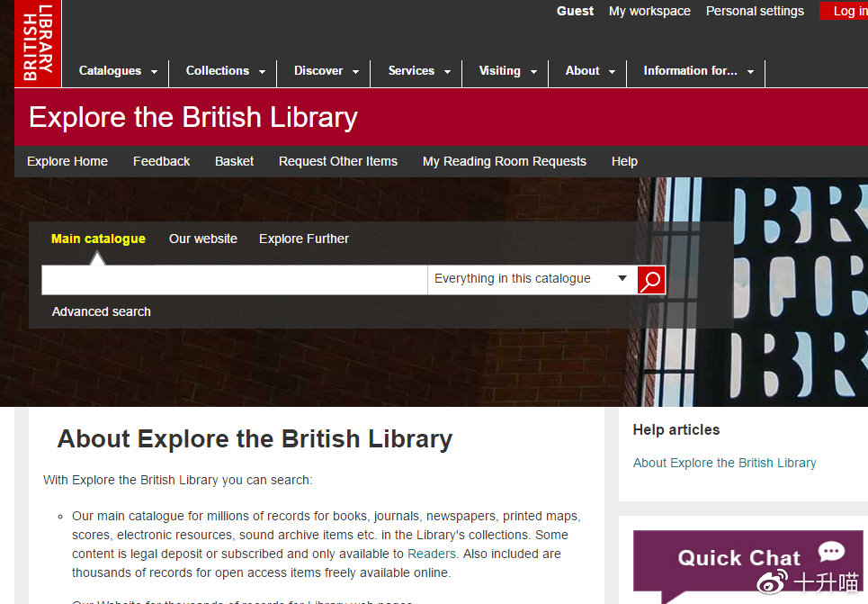Go to Explore Home
The width and height of the screenshot is (868, 604).
(67, 161)
